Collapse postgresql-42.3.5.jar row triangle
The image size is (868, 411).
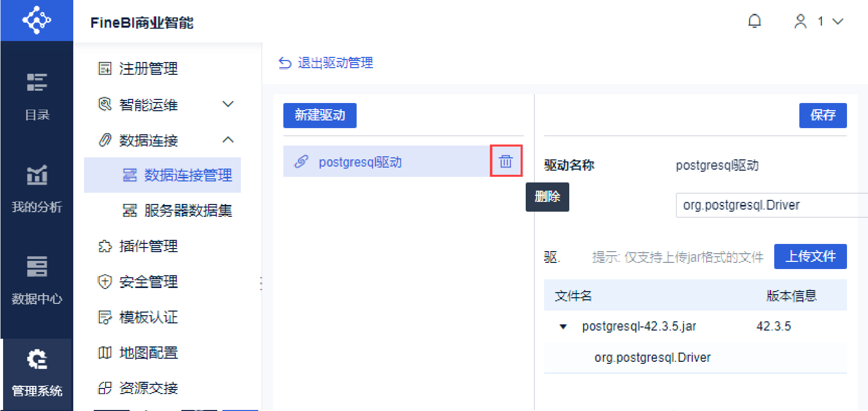[563, 326]
